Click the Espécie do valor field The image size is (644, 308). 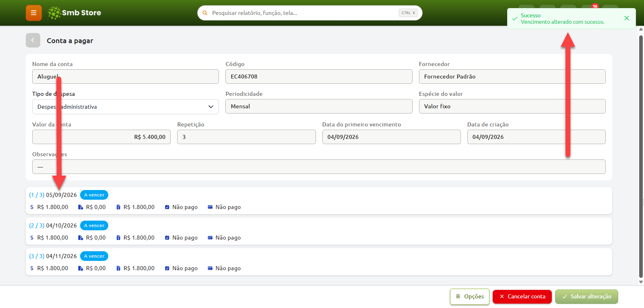[512, 106]
